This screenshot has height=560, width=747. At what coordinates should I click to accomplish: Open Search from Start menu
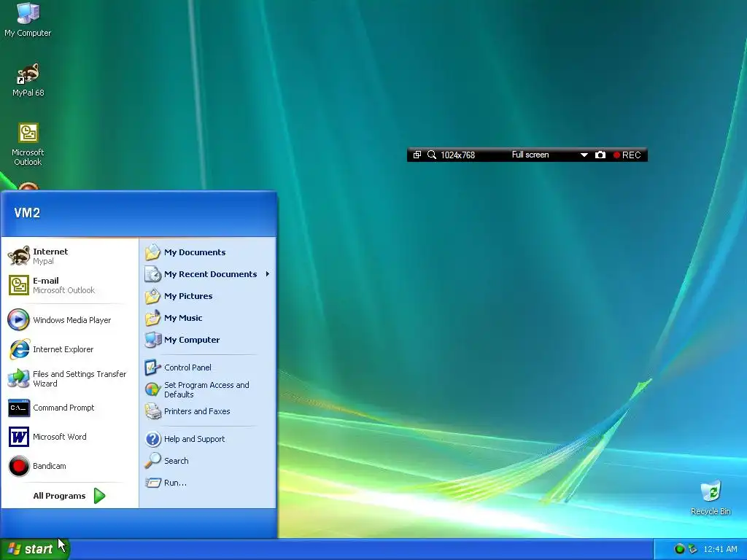pos(207,461)
